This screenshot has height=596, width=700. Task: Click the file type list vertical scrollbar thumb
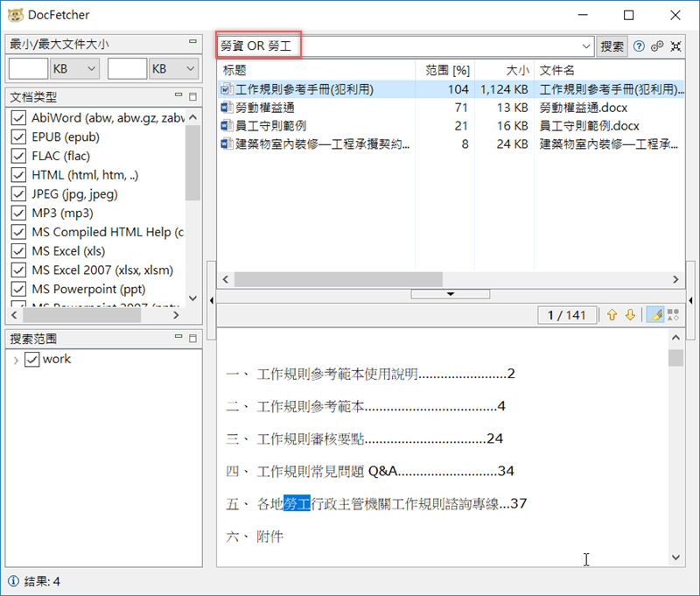[x=192, y=163]
